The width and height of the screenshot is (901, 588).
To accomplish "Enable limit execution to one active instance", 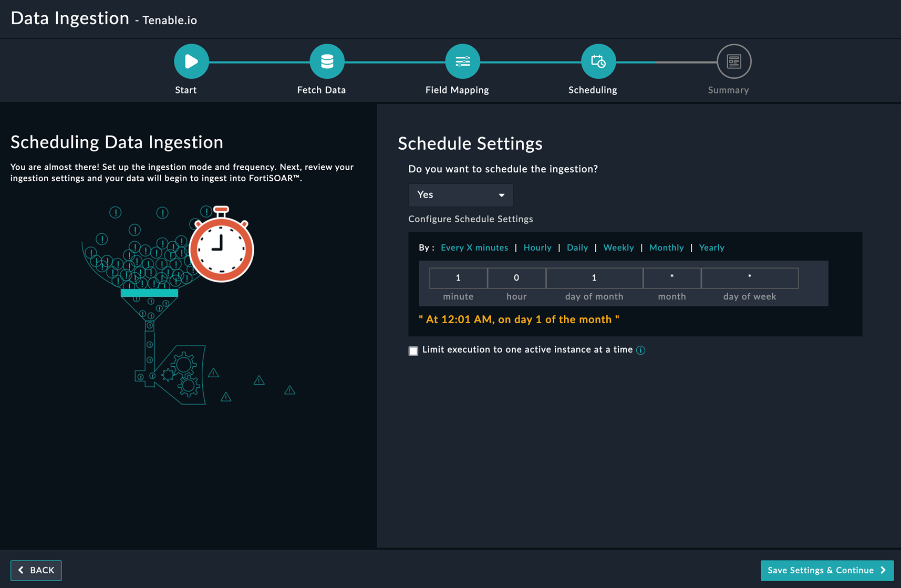I will point(413,350).
